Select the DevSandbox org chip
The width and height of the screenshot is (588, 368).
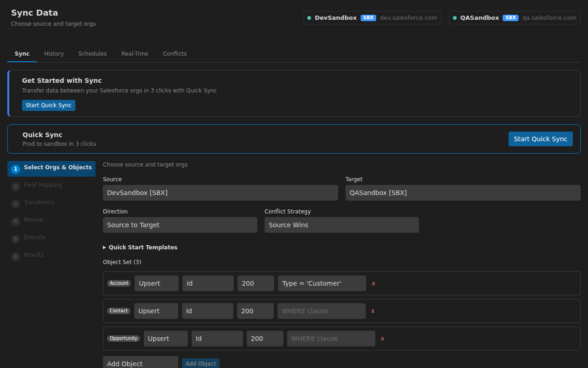(372, 18)
